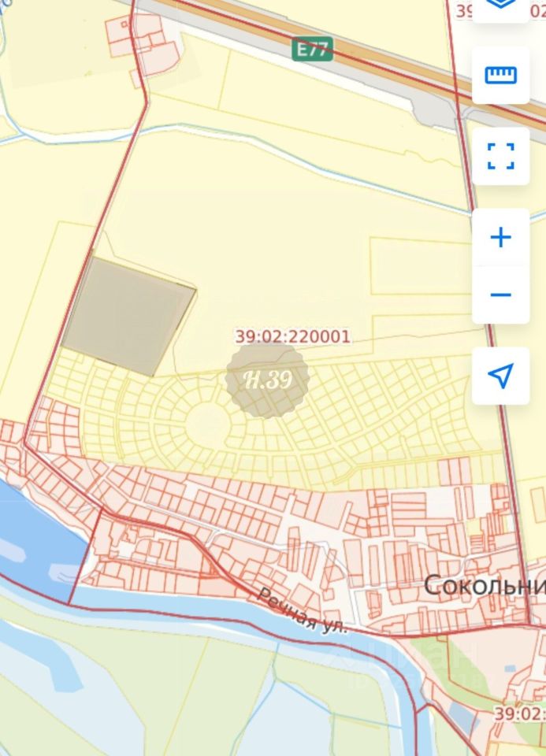Click the Речная ул. street label
Screen dimensions: 546x756
coord(303,610)
